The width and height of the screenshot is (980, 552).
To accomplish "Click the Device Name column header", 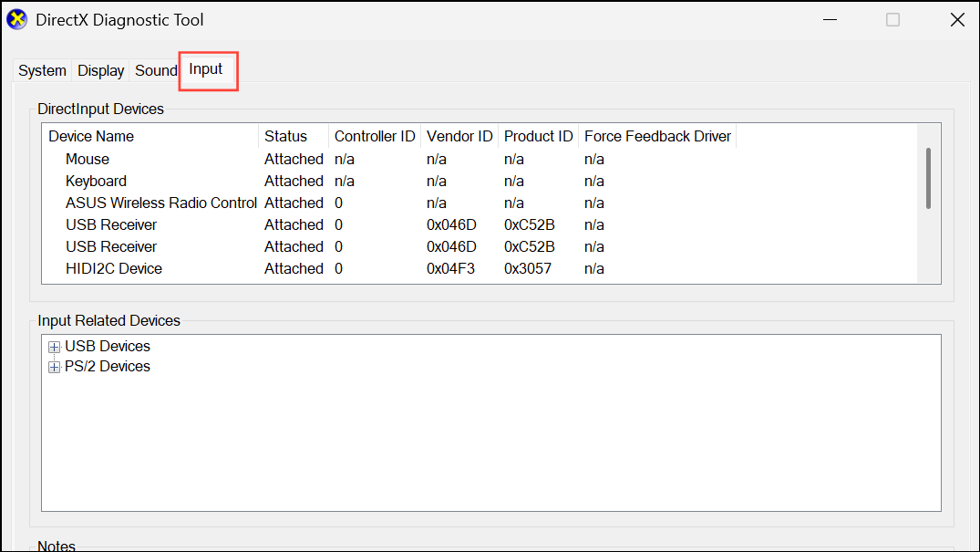I will tap(91, 136).
